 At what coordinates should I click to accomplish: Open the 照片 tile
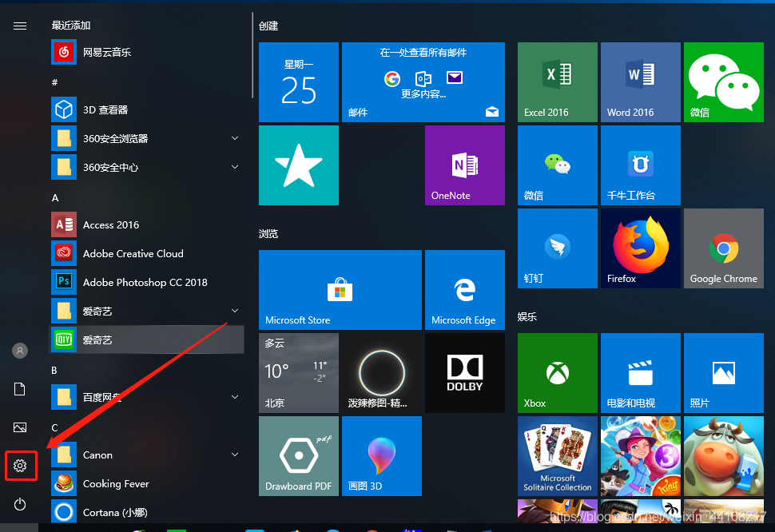tap(724, 372)
